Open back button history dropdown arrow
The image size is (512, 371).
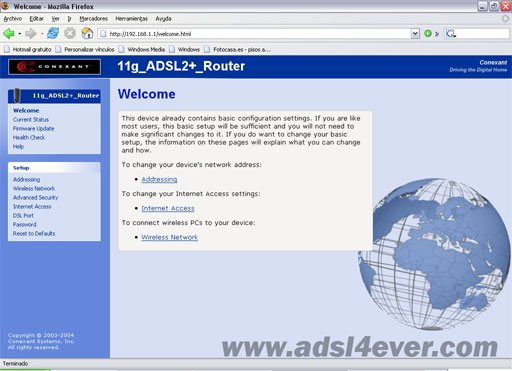[20, 34]
